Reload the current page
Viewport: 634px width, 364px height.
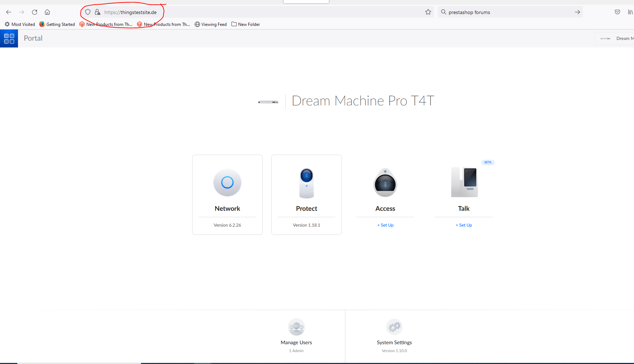click(x=35, y=12)
